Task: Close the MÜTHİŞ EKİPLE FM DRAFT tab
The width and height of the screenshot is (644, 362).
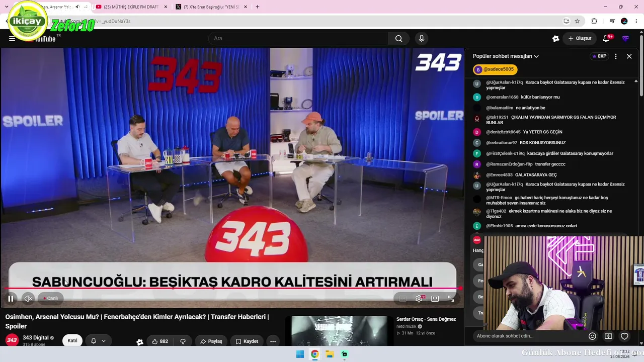Action: (x=166, y=7)
